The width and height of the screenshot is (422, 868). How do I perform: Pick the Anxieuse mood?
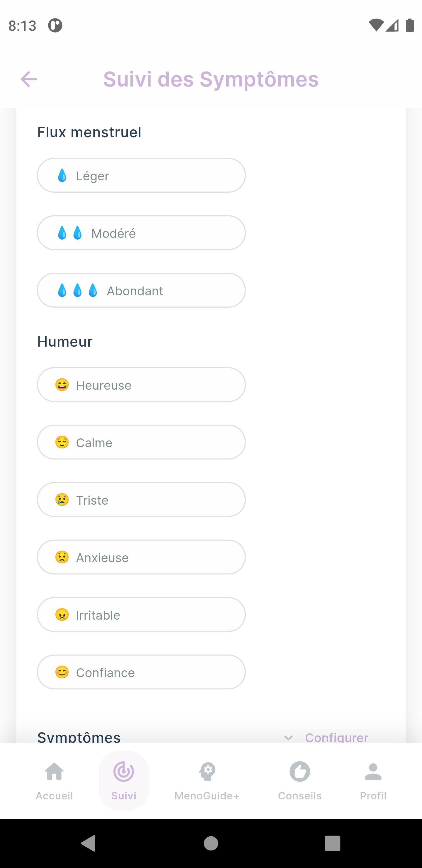click(x=141, y=557)
